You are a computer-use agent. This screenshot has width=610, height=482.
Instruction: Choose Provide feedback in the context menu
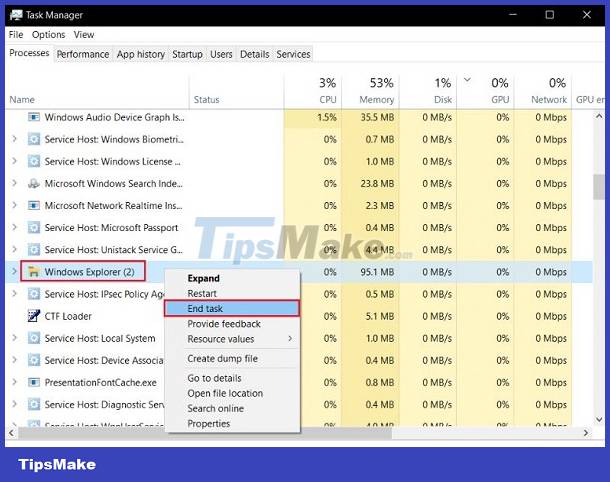tap(232, 324)
